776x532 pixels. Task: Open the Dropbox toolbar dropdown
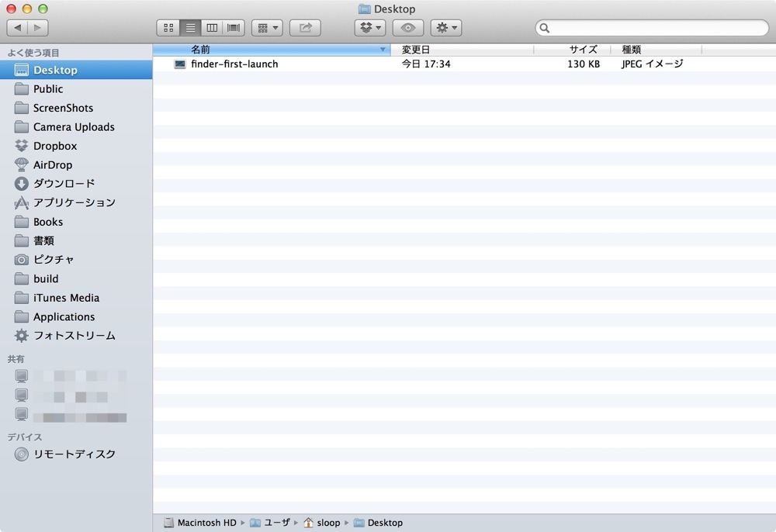pos(370,28)
